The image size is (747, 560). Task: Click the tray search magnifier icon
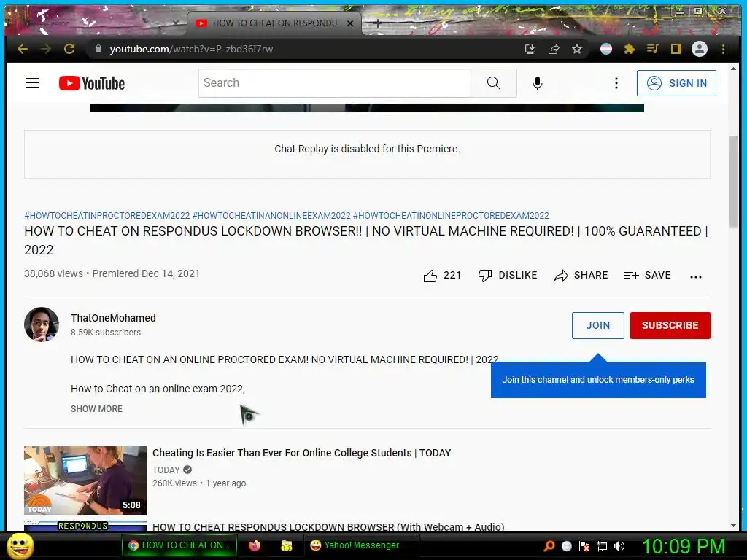click(x=549, y=545)
